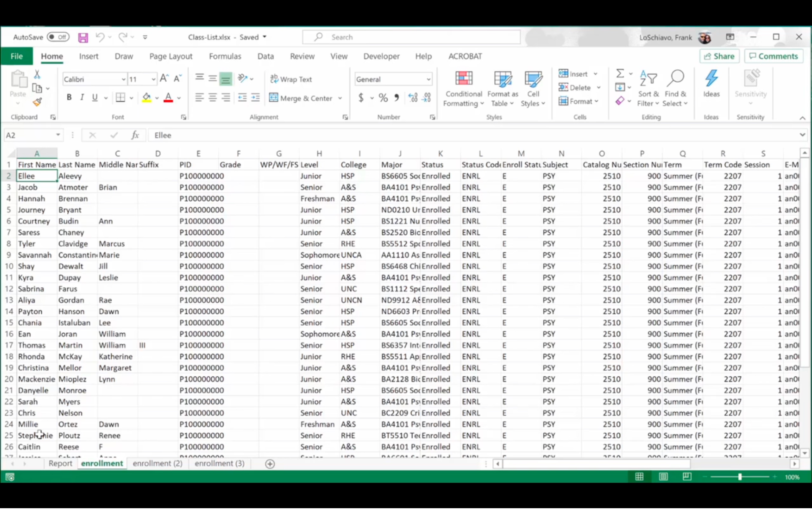Switch to the Formulas ribbon tab
Viewport: 812px width, 510px height.
225,56
